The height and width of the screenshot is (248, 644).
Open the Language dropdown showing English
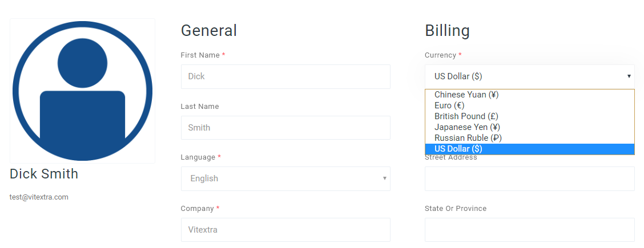click(x=285, y=178)
